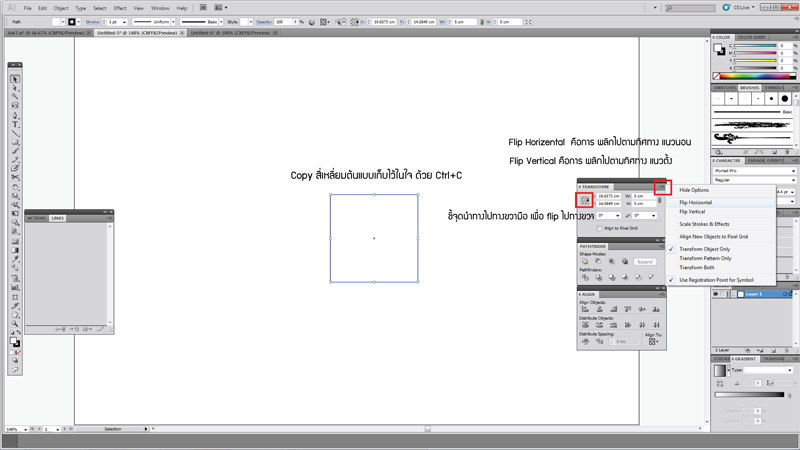The width and height of the screenshot is (800, 450).
Task: Click Vertical Distribute Top icon
Action: click(x=585, y=325)
